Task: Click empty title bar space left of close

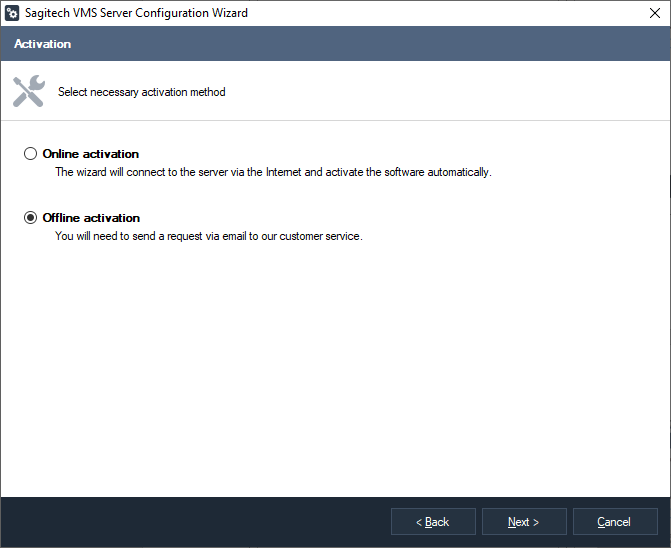Action: tap(450, 13)
